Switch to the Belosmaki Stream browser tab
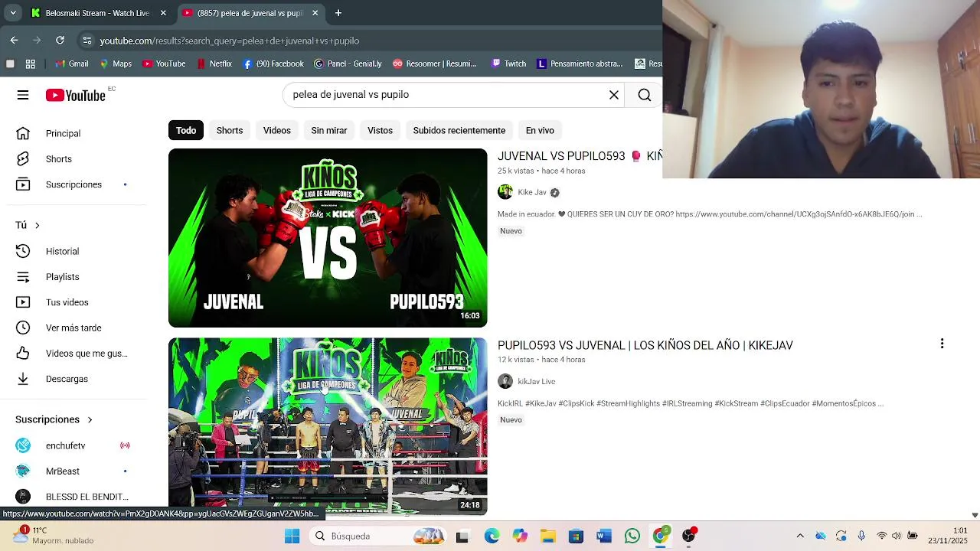980x551 pixels. tap(98, 13)
